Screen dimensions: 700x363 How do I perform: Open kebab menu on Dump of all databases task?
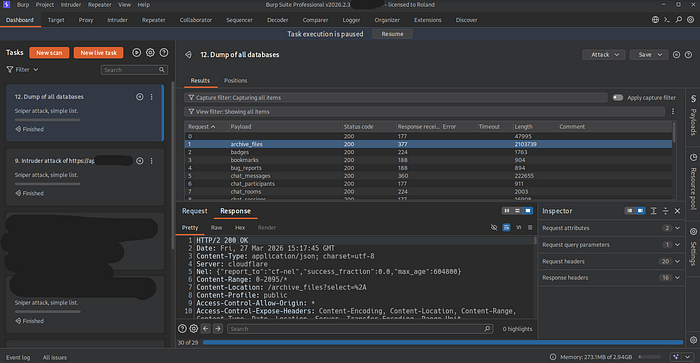(152, 96)
